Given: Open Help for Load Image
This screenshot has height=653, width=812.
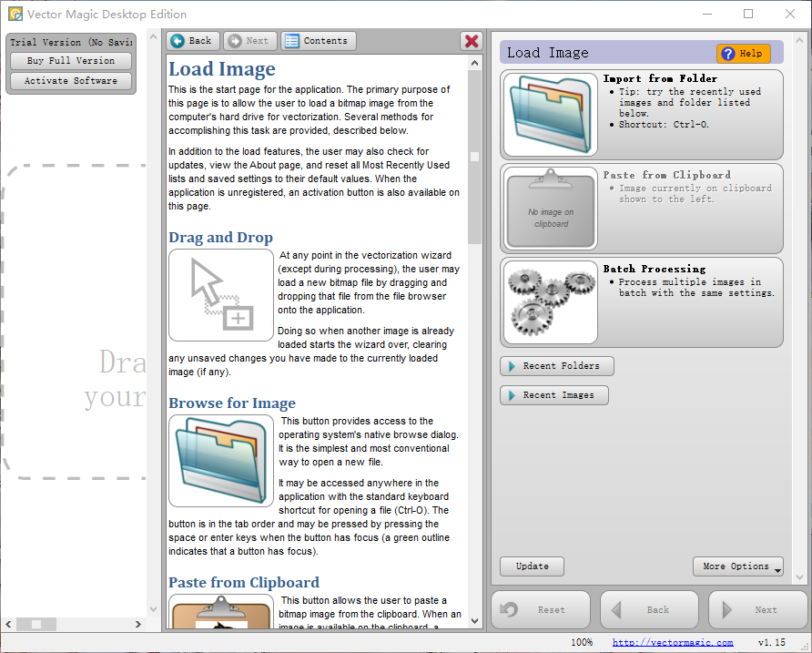Looking at the screenshot, I should pyautogui.click(x=743, y=54).
